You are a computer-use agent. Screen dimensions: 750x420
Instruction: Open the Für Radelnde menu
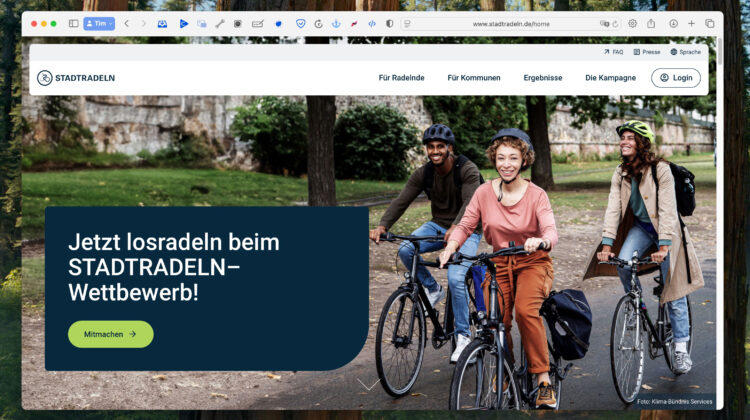pyautogui.click(x=401, y=77)
